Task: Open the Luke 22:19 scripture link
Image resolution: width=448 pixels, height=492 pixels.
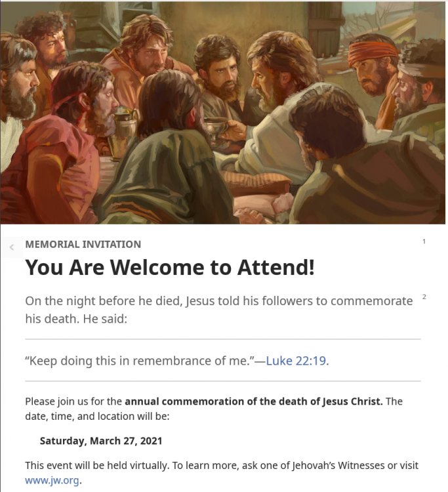Action: 295,360
